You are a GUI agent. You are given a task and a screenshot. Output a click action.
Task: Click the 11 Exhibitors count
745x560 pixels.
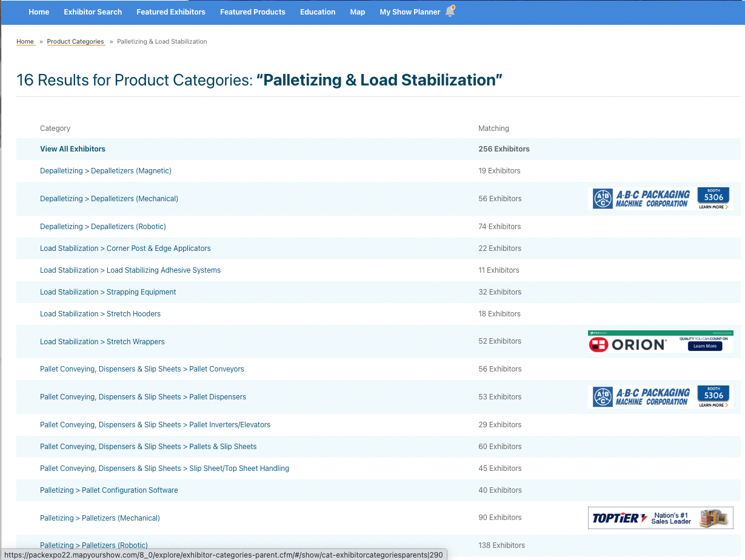pos(499,270)
